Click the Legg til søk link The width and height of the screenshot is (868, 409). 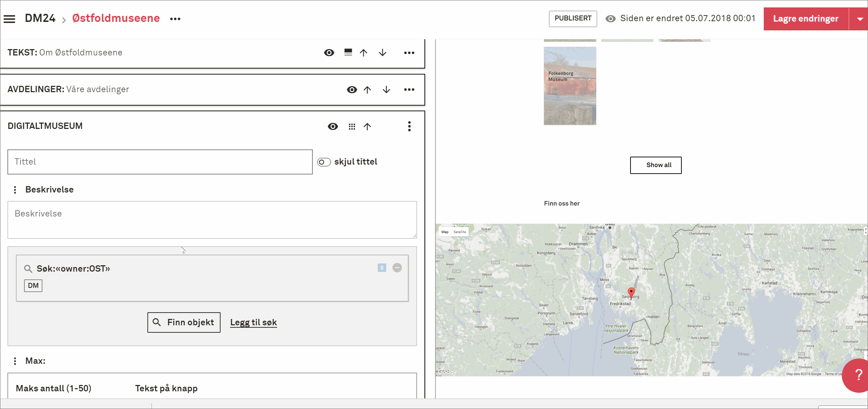253,322
